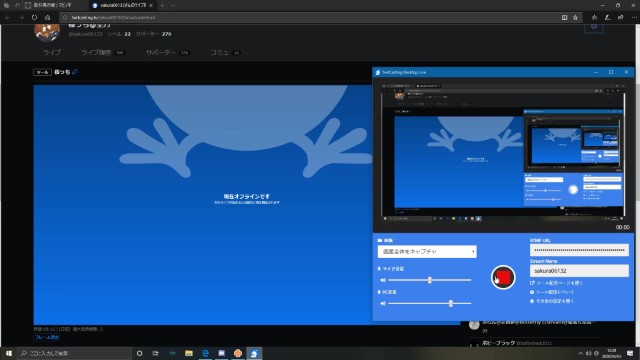640x360 pixels.
Task: Click the offline video player area
Action: click(x=247, y=205)
